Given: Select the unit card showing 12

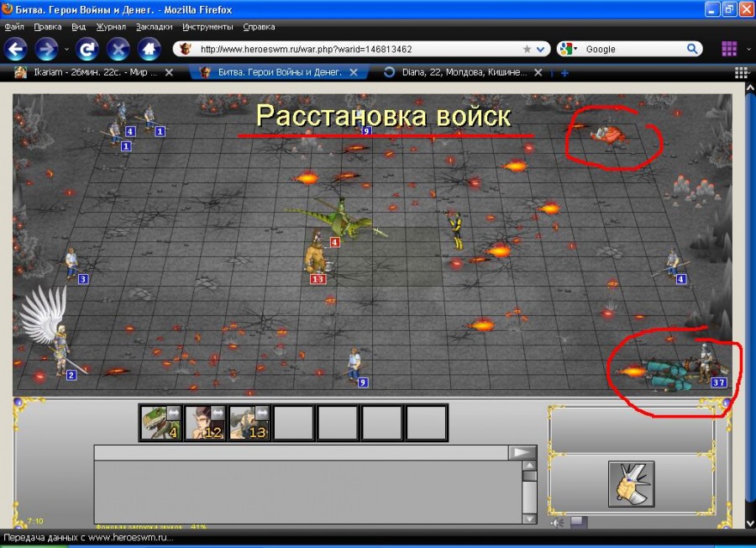Looking at the screenshot, I should point(205,423).
